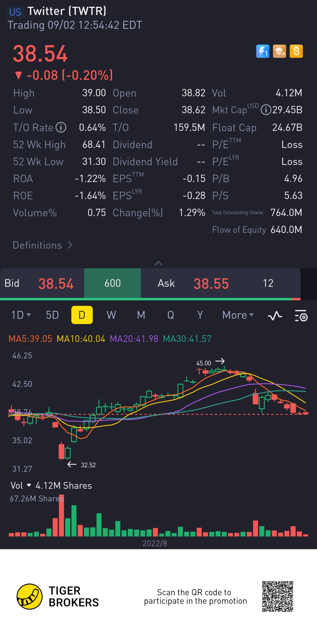Open chart settings icon with eye
This screenshot has height=644, width=317.
pos(301,316)
